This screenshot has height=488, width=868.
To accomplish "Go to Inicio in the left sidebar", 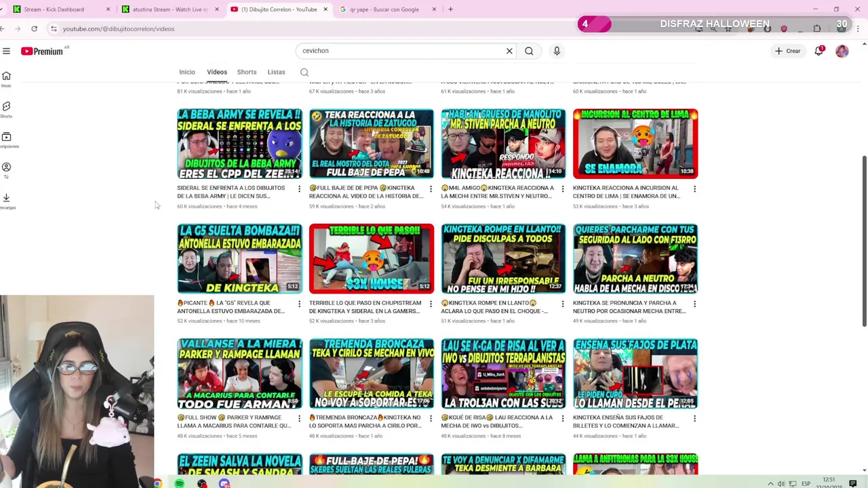I will (6, 79).
